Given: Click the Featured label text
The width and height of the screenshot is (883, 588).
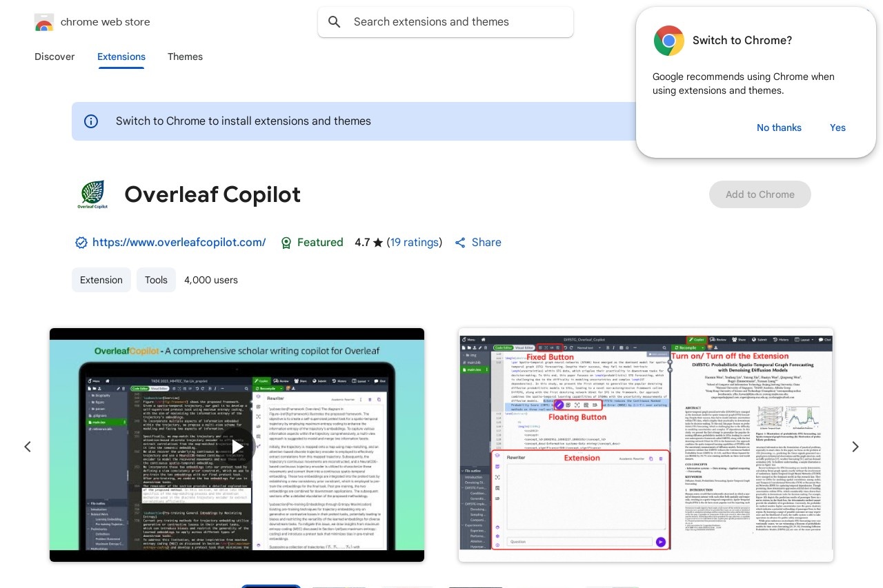Looking at the screenshot, I should [320, 243].
